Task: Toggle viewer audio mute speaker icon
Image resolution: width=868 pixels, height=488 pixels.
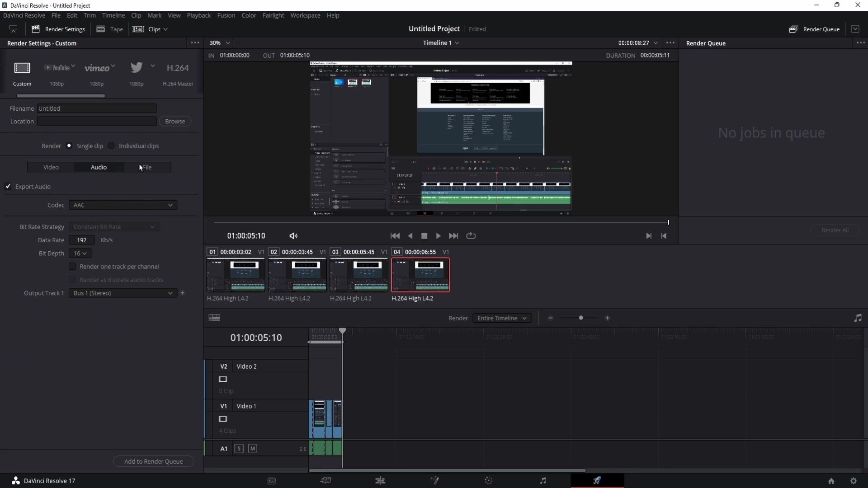Action: pyautogui.click(x=293, y=236)
